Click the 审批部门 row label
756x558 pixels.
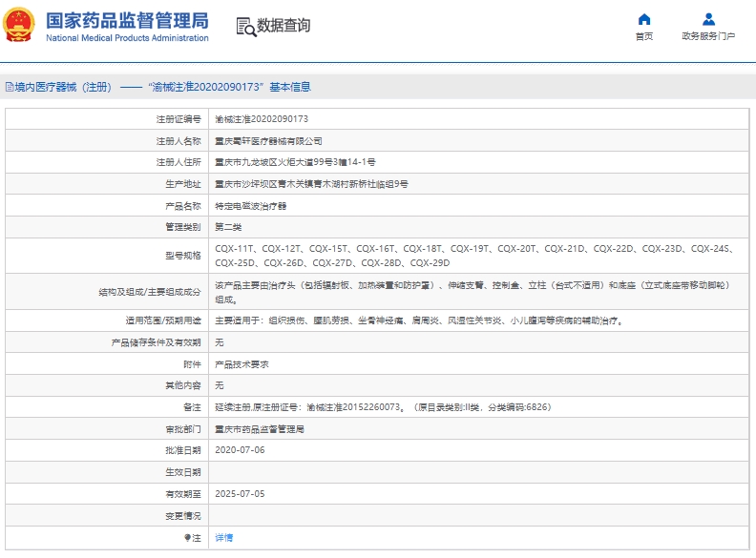point(182,429)
